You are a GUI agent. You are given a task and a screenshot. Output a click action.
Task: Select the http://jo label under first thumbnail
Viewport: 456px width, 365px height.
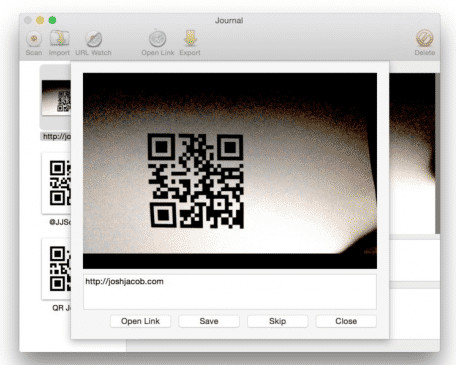pos(56,136)
